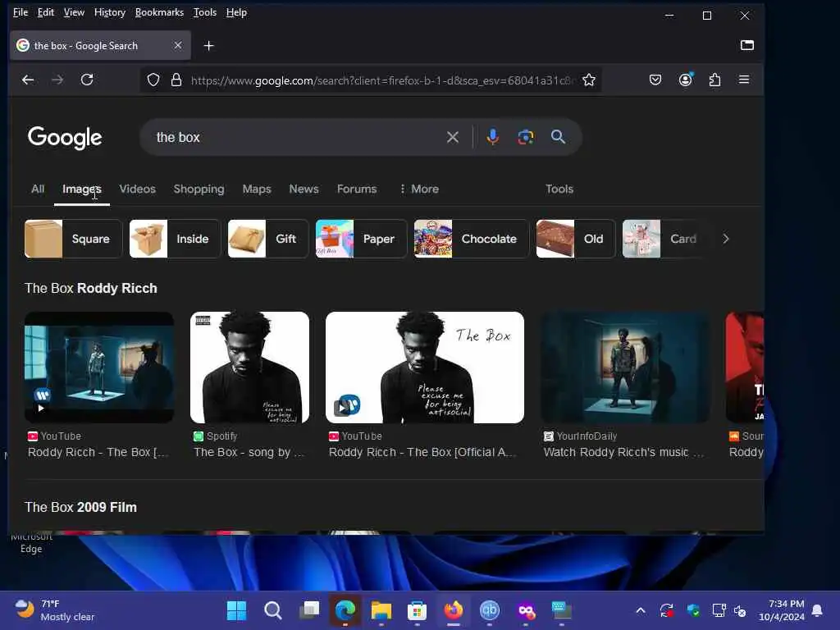
Task: Switch to the Maps tab
Action: pos(257,189)
